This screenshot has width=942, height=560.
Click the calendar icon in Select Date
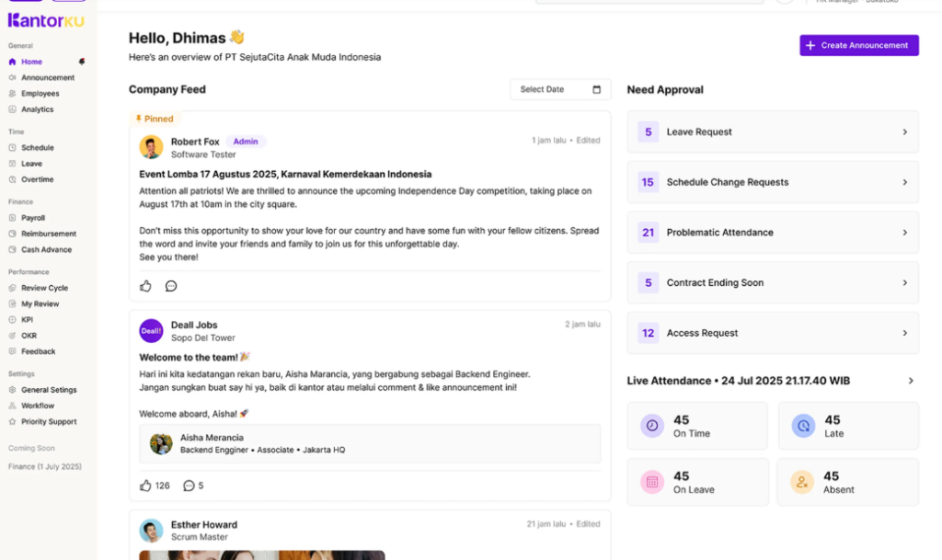[x=596, y=89]
